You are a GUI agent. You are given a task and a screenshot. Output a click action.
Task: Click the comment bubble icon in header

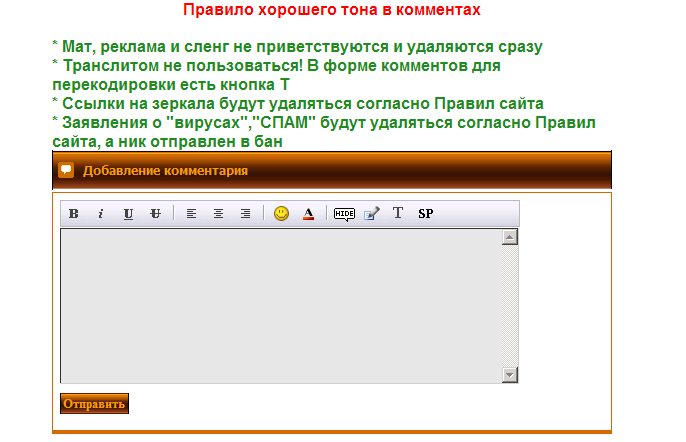[x=66, y=170]
